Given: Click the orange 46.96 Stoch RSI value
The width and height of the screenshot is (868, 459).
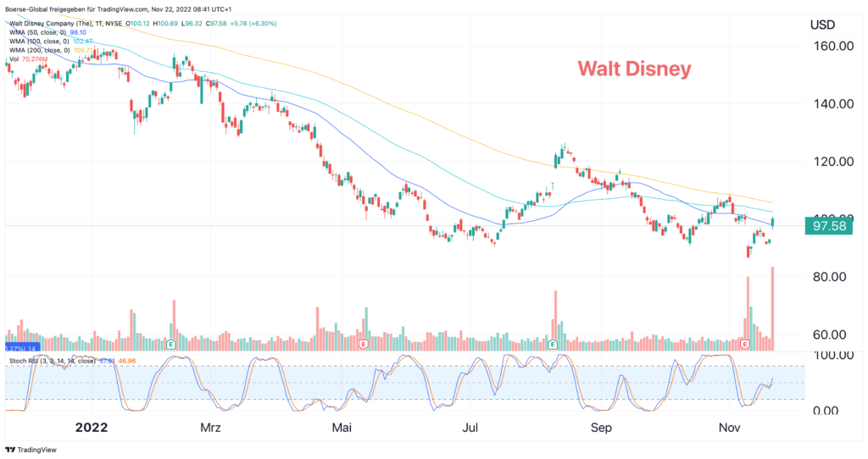Looking at the screenshot, I should tap(127, 361).
